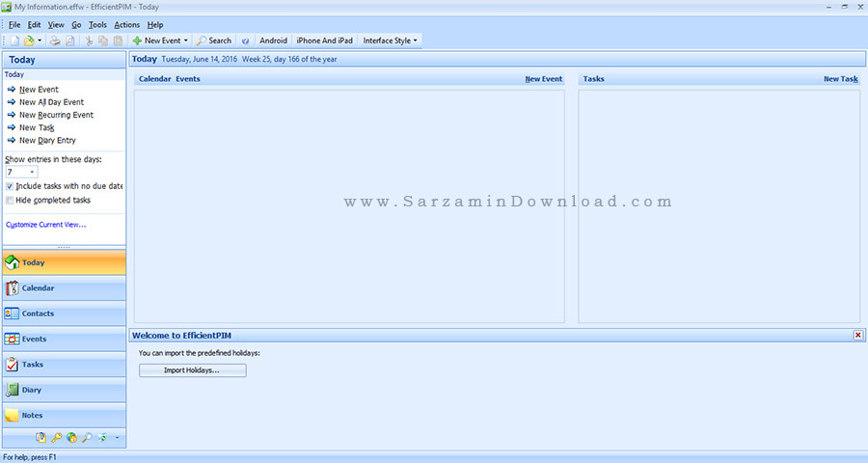Click the Open folder icon in toolbar
The height and width of the screenshot is (463, 868).
click(x=29, y=41)
